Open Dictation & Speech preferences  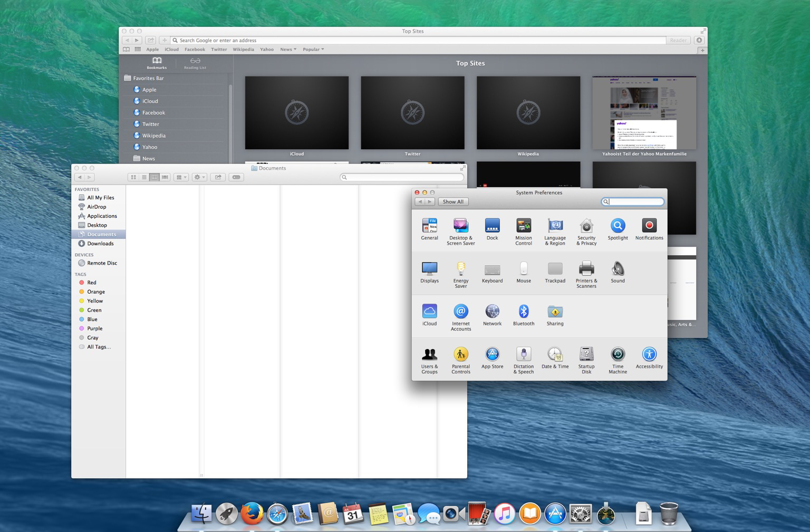523,361
